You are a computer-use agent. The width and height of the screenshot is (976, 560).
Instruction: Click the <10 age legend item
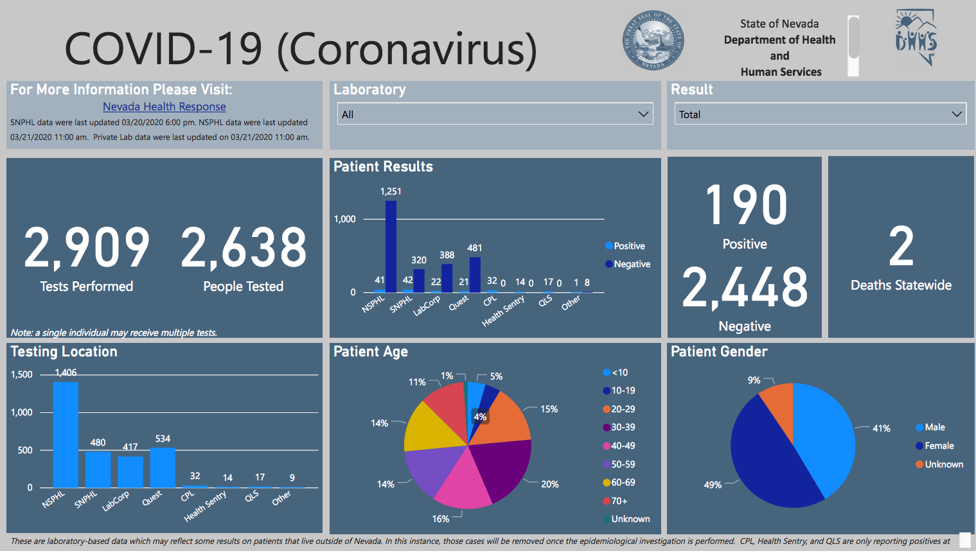616,372
